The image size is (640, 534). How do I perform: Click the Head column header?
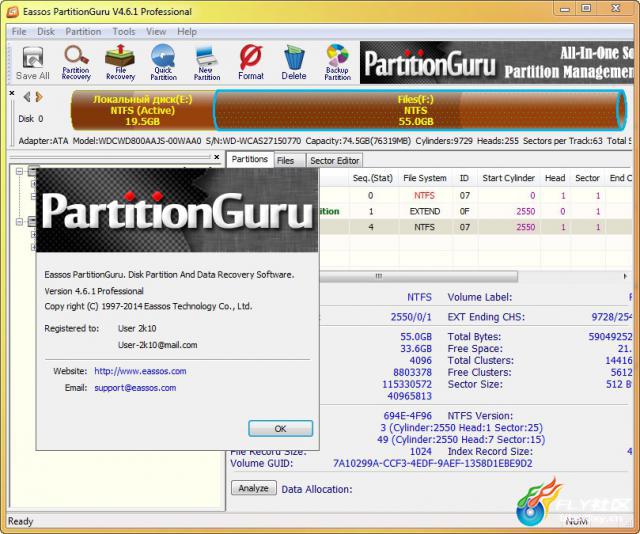[555, 178]
